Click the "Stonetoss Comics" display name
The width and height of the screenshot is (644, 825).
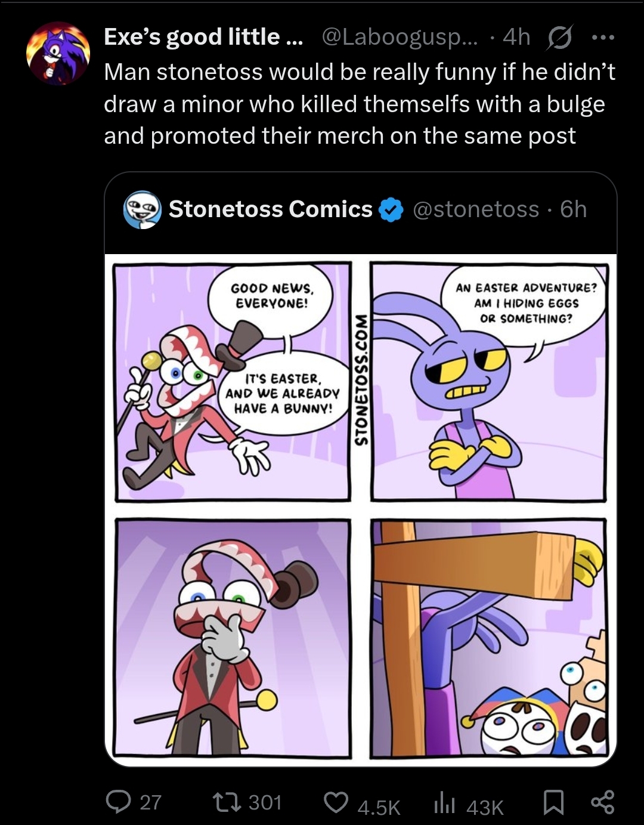(271, 209)
